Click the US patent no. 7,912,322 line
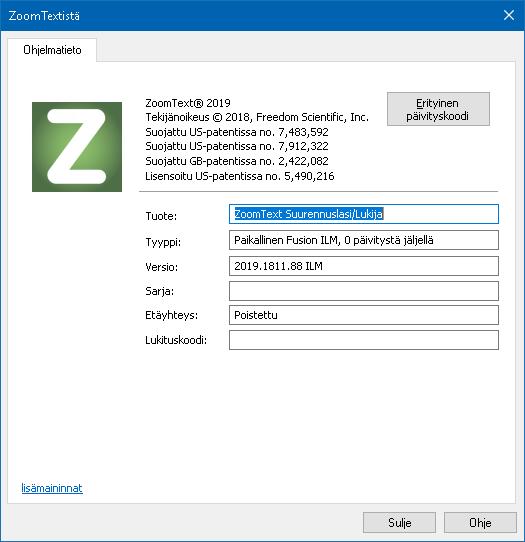Screen dimensions: 525x542 [237, 147]
